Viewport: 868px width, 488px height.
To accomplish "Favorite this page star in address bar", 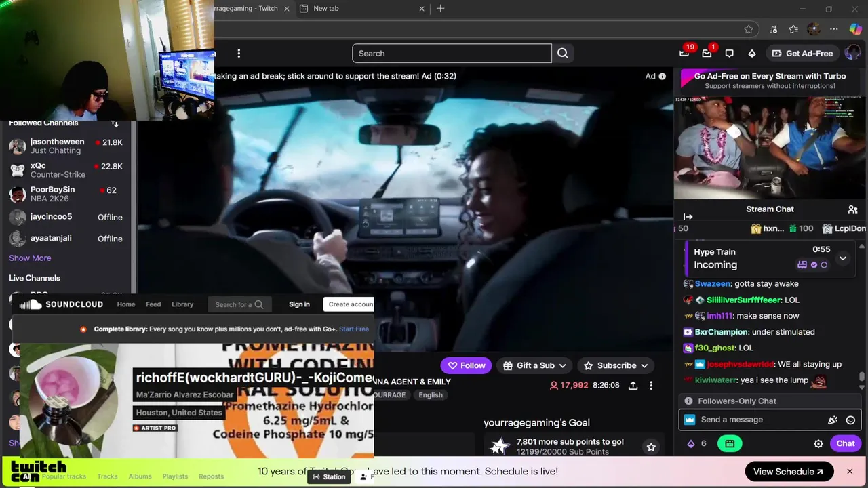I will click(749, 29).
